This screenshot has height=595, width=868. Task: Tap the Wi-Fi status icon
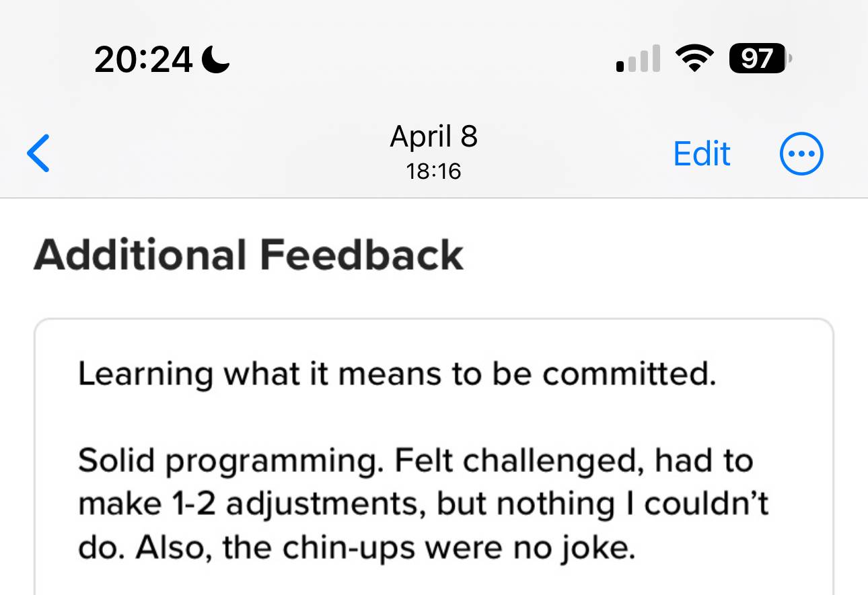coord(694,59)
